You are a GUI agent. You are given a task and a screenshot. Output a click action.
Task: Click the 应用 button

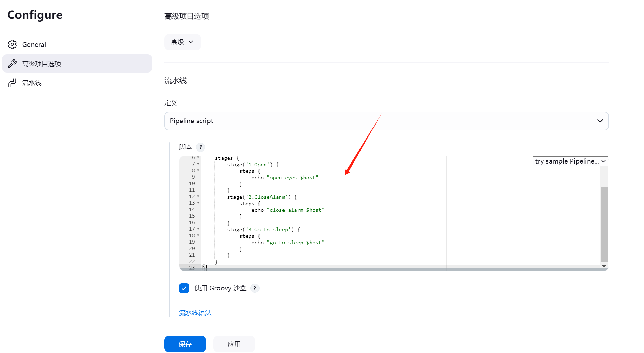[x=234, y=344]
